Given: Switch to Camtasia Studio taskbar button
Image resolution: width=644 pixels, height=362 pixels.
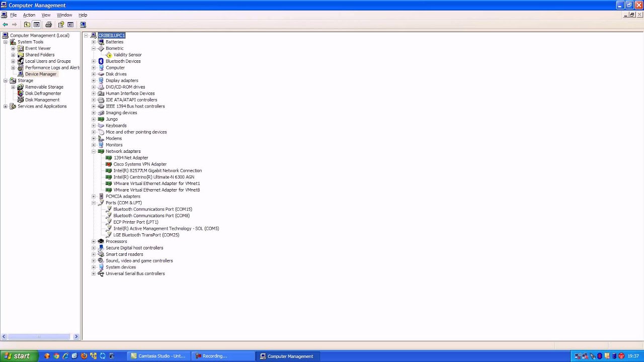Looking at the screenshot, I should [158, 356].
